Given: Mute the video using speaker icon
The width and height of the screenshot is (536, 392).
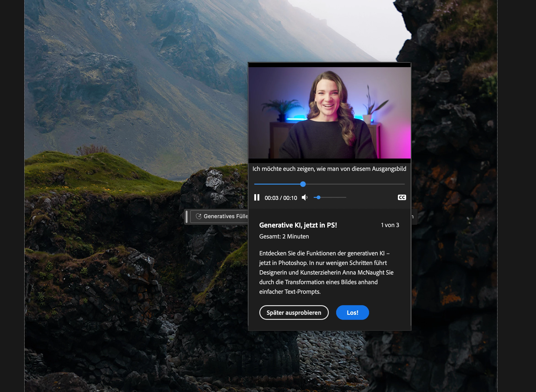Looking at the screenshot, I should (304, 197).
